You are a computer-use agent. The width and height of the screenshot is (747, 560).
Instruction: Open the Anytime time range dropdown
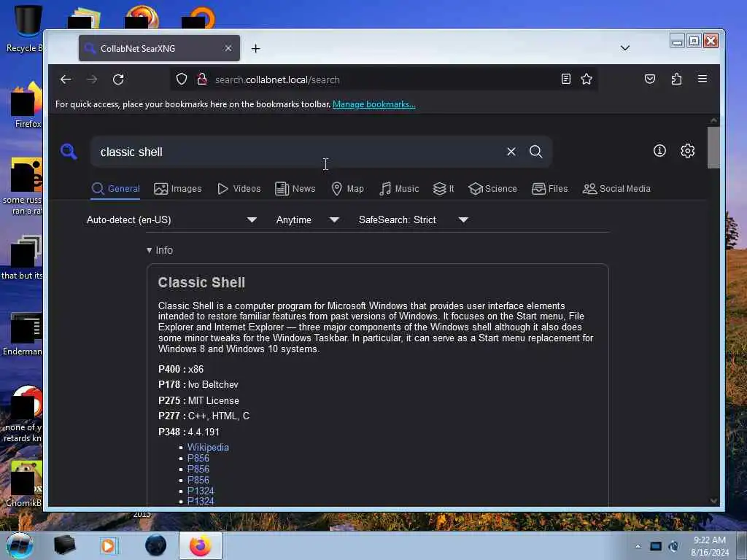coord(307,220)
